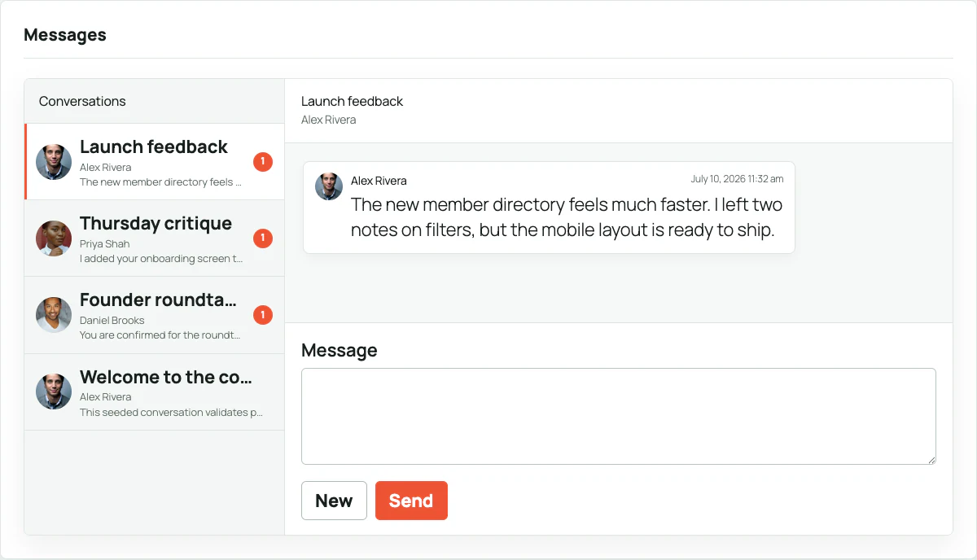Send the message with Send button

tap(411, 501)
